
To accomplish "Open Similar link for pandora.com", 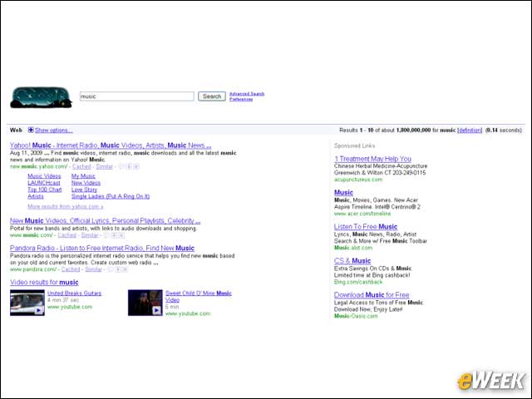I will tap(93, 269).
